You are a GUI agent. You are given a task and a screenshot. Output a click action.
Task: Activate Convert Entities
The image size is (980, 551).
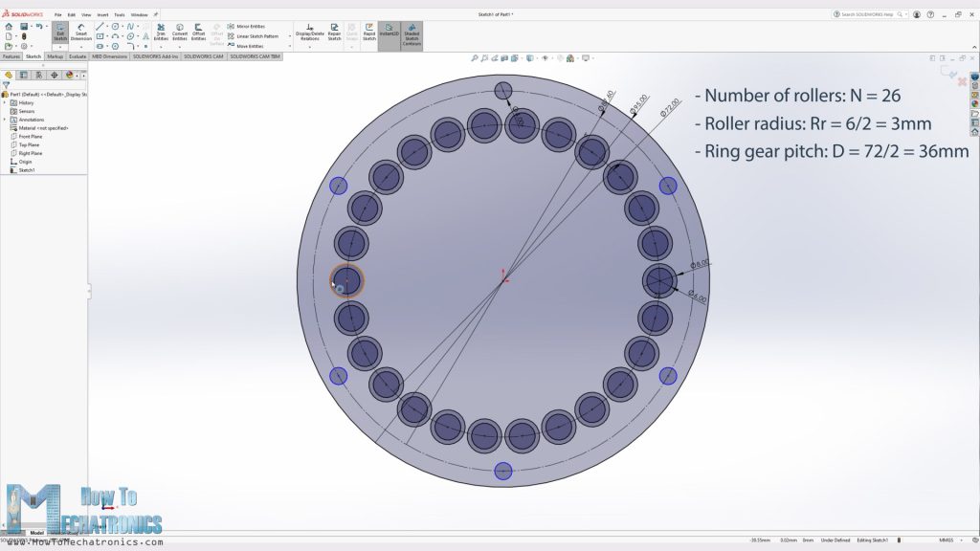tap(179, 33)
